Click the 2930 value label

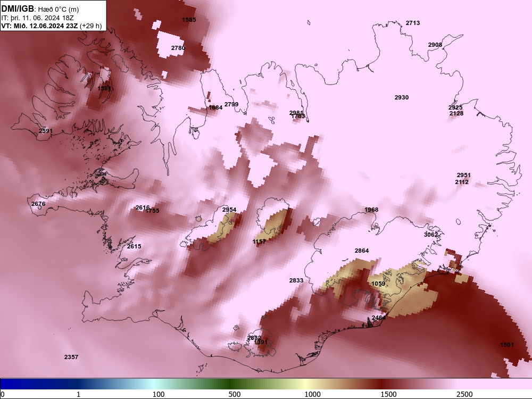(401, 97)
